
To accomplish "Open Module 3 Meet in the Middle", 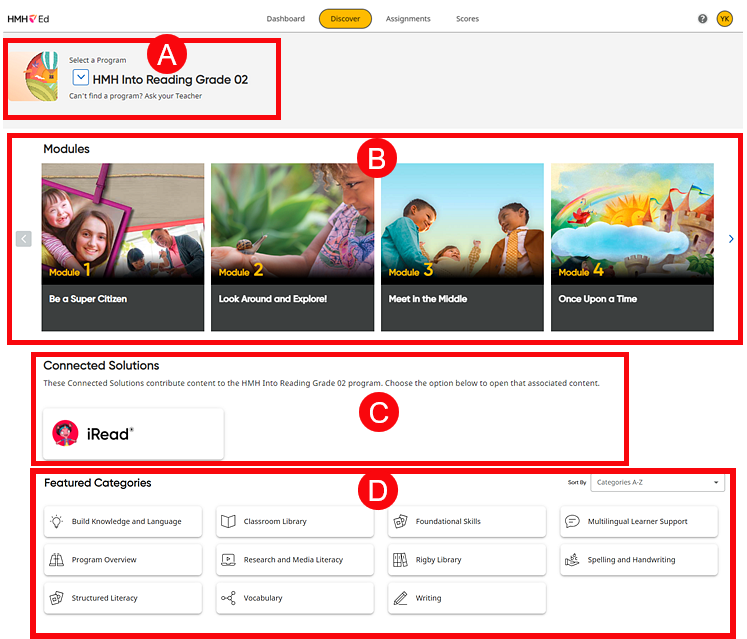I will pyautogui.click(x=462, y=247).
